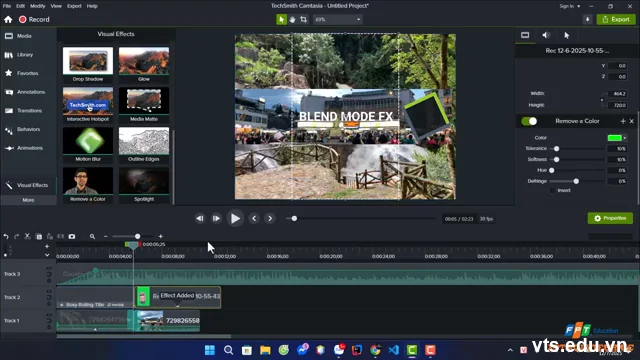Jump to next marker with right chevron
The image size is (640, 360).
[270, 218]
